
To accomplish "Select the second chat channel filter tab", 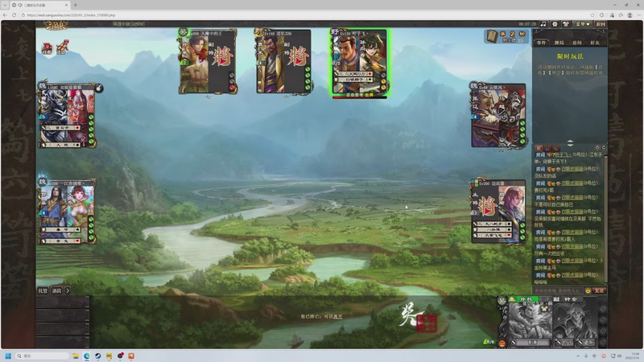I will (547, 148).
